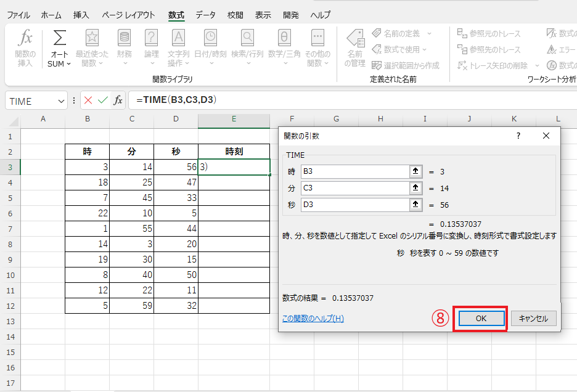The image size is (577, 392).
Task: Open Recently Used functions (最近使った関数)
Action: tap(92, 48)
